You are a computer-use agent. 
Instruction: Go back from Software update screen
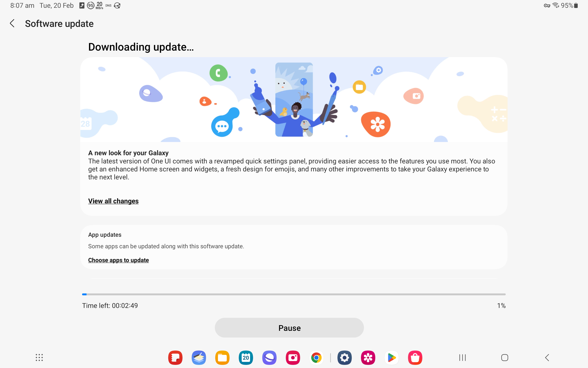click(x=12, y=24)
